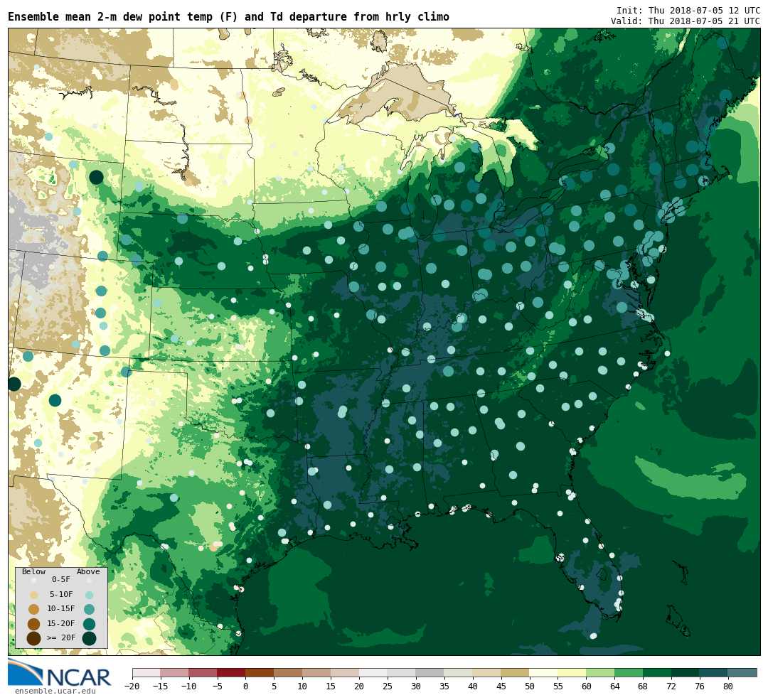
Task: Select the 68 to 72 colorbar swatch
Action: pos(658,672)
